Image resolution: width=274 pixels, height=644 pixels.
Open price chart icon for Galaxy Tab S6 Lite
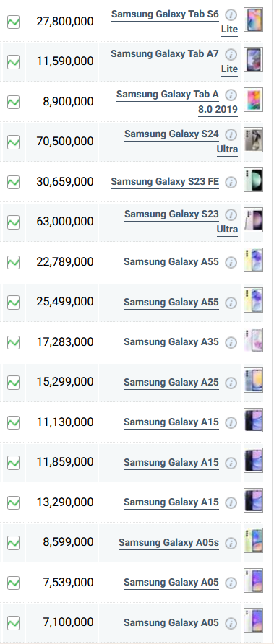click(x=14, y=22)
